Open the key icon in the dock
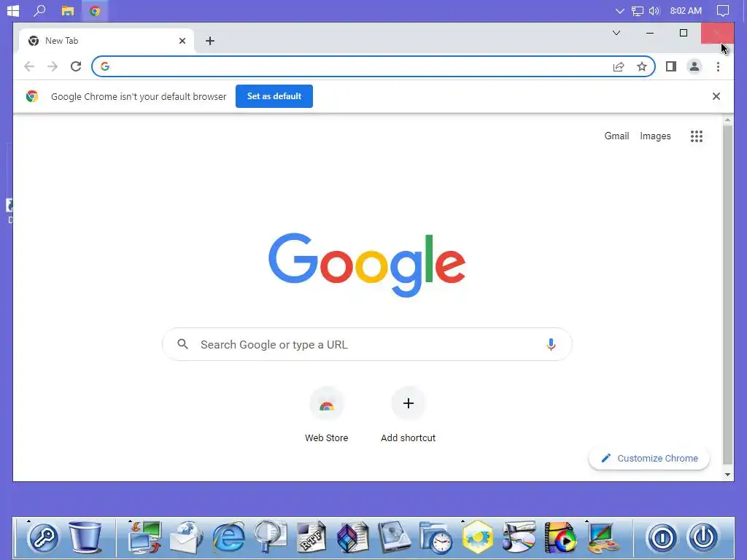This screenshot has height=560, width=747. coord(43,537)
